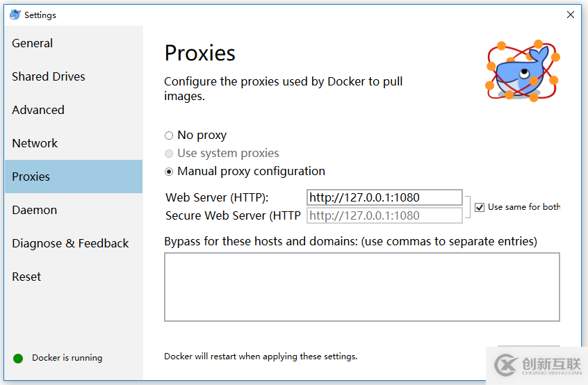588x385 pixels.
Task: Click the Docker is running status text
Action: pyautogui.click(x=67, y=358)
